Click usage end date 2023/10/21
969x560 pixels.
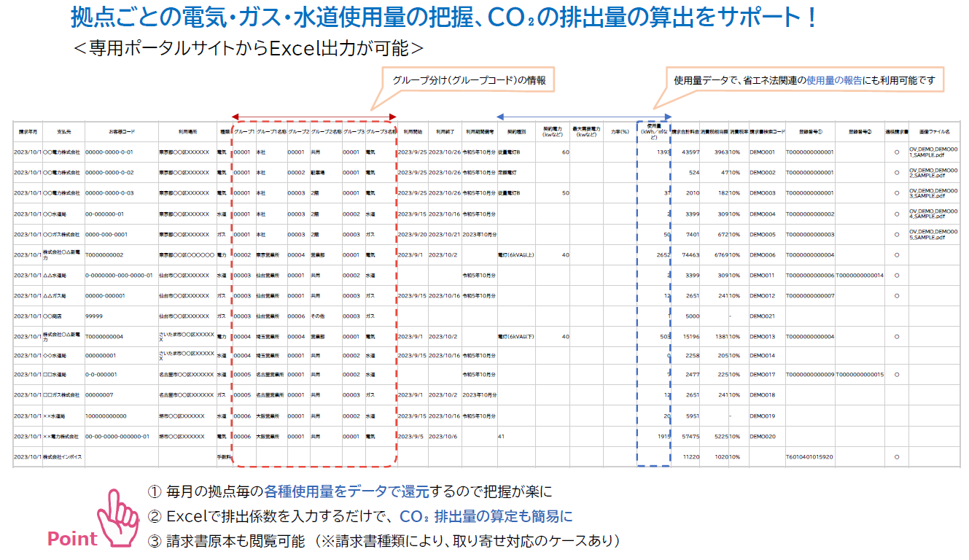pos(445,235)
